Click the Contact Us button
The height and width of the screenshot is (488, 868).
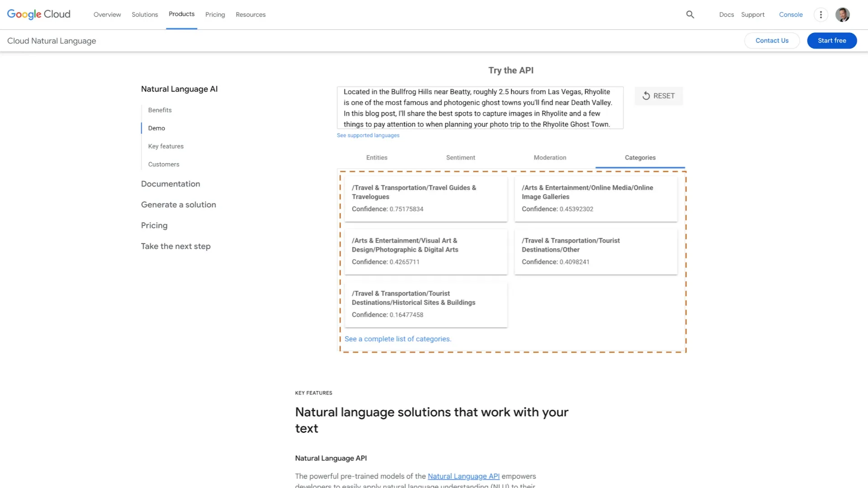click(x=772, y=41)
